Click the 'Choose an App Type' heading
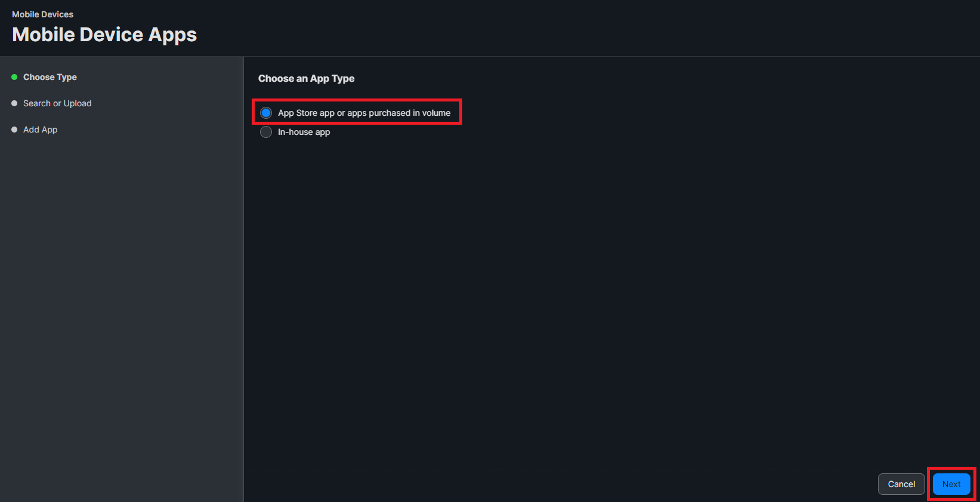The height and width of the screenshot is (502, 980). 306,78
